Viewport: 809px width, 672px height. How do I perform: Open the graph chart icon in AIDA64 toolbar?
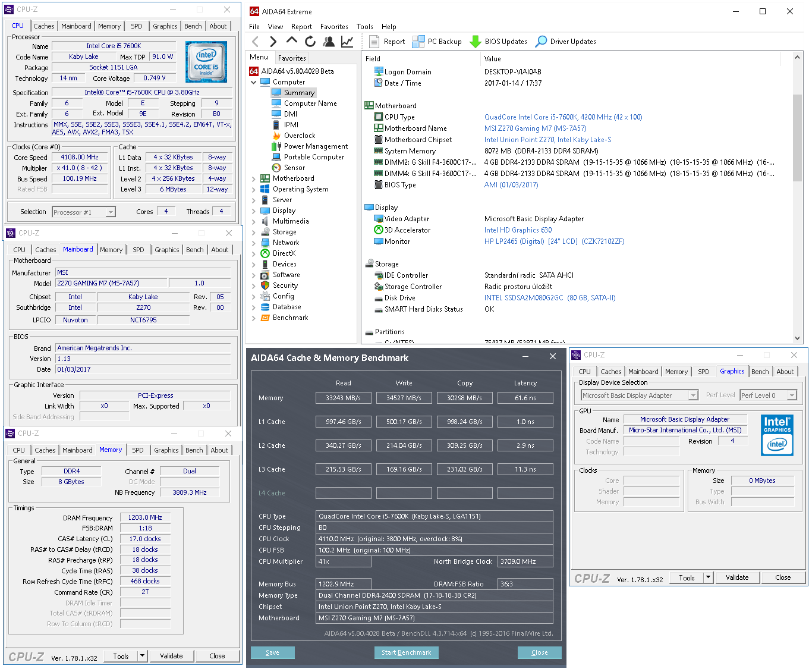point(347,41)
